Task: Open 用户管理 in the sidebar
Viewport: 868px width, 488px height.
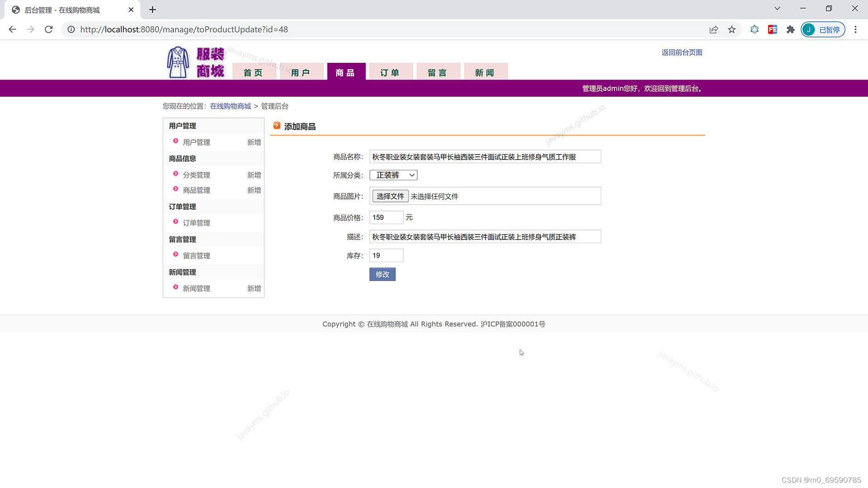Action: tap(197, 142)
